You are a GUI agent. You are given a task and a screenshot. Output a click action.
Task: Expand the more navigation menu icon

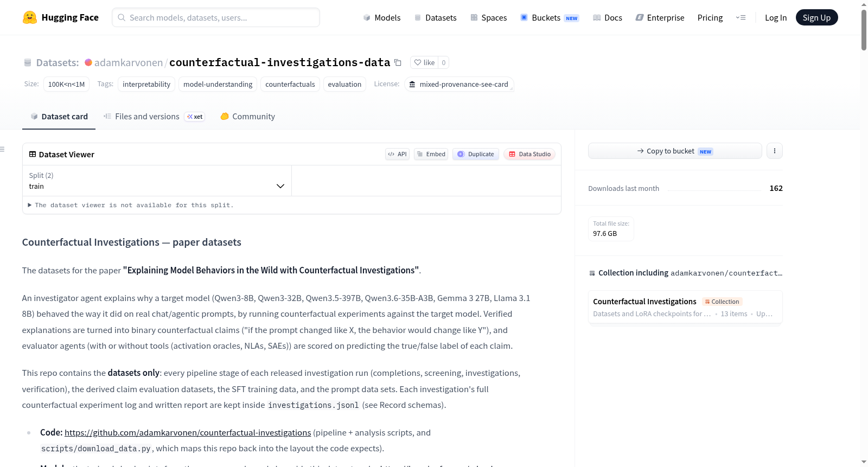pyautogui.click(x=741, y=17)
